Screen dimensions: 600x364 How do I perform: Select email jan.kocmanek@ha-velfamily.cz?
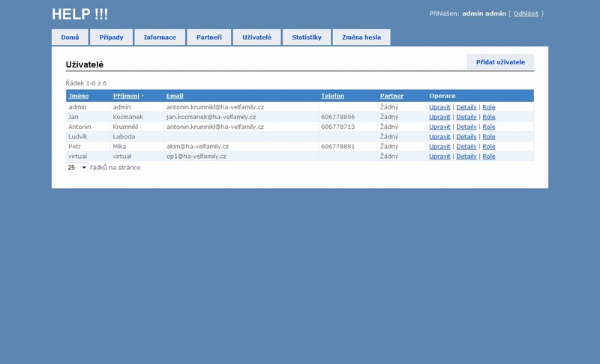(211, 117)
